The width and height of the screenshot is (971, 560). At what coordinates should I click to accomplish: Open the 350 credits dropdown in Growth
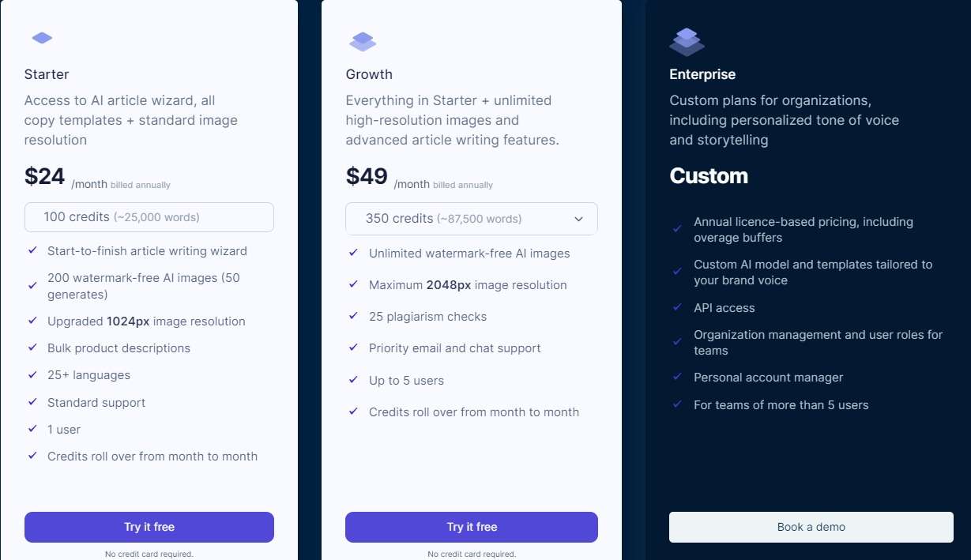[472, 219]
